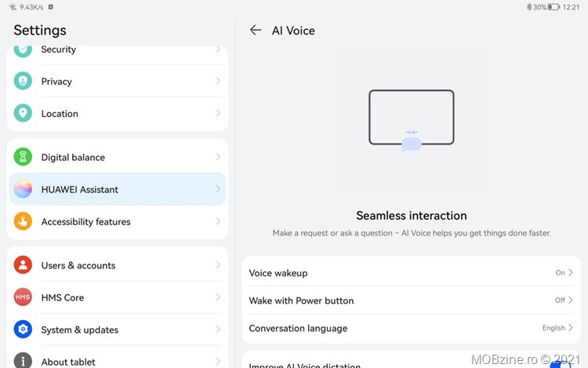Expand the HMS Core chevron

tap(218, 297)
